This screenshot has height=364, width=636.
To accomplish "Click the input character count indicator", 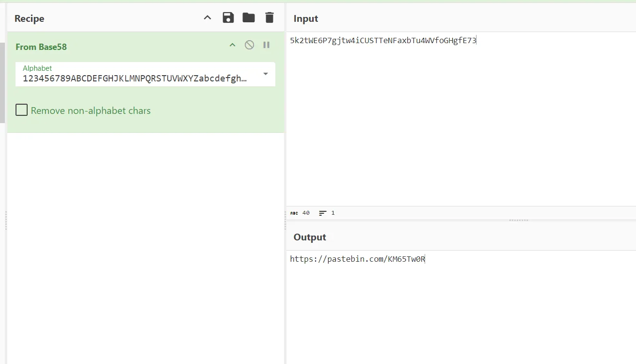I will (x=300, y=213).
